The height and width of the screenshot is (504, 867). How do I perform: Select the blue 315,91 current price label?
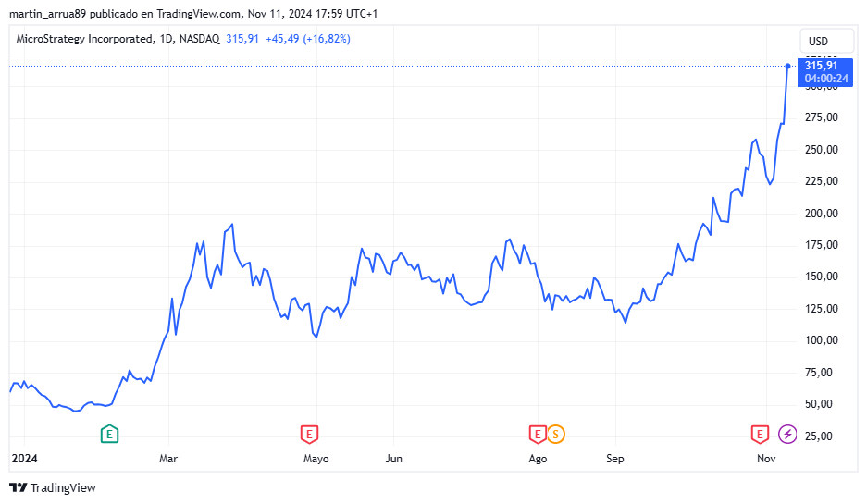point(821,66)
